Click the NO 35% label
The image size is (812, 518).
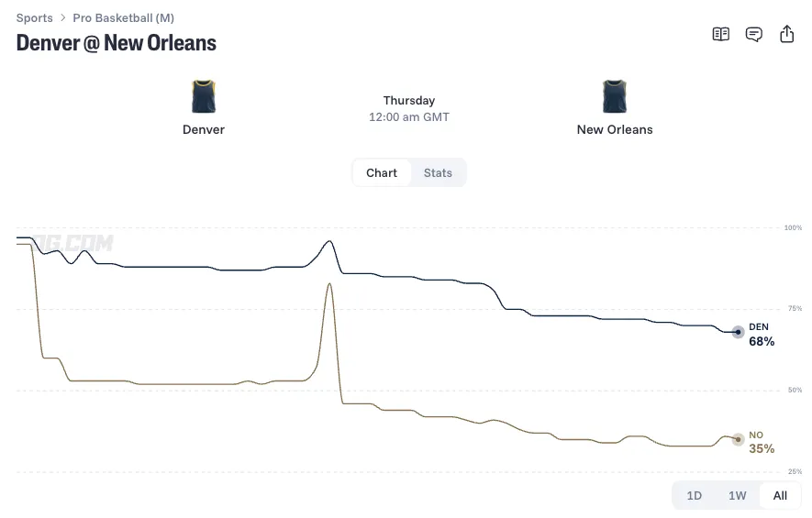(x=762, y=443)
